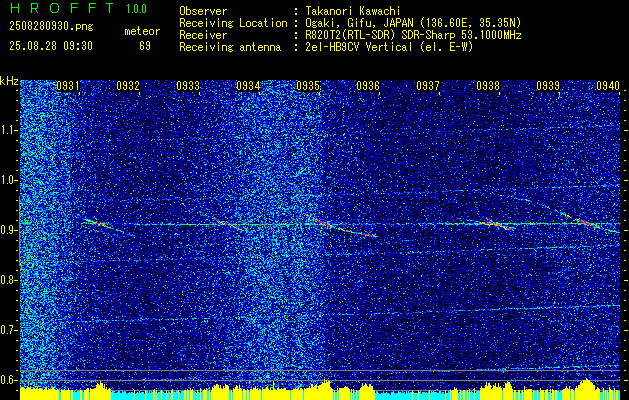Image resolution: width=629 pixels, height=400 pixels.
Task: Click time marker 0937
Action: (x=428, y=85)
